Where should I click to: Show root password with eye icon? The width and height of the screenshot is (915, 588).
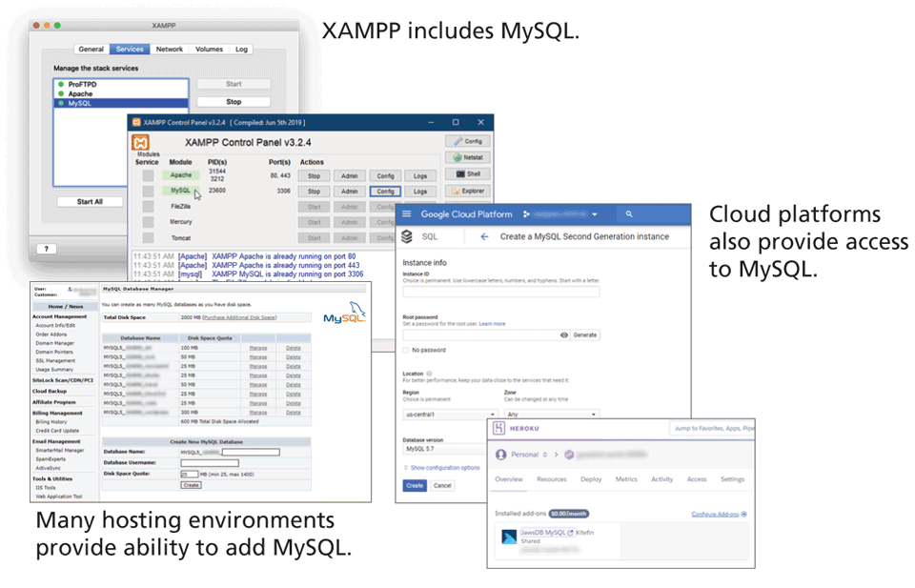(x=563, y=335)
